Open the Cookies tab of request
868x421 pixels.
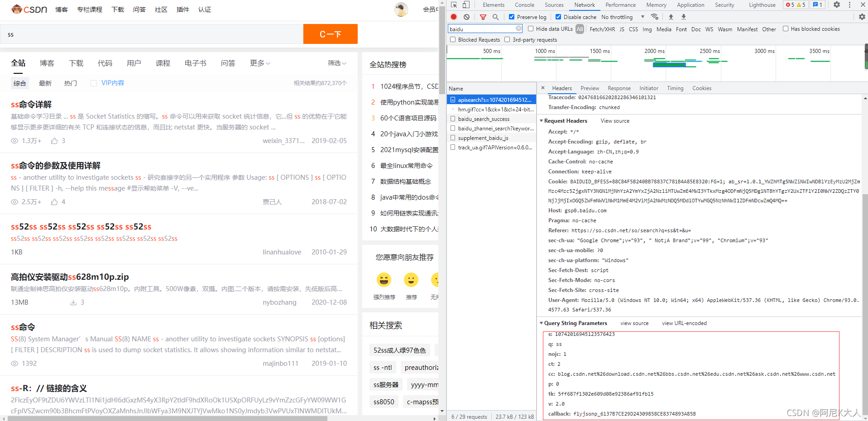[701, 88]
